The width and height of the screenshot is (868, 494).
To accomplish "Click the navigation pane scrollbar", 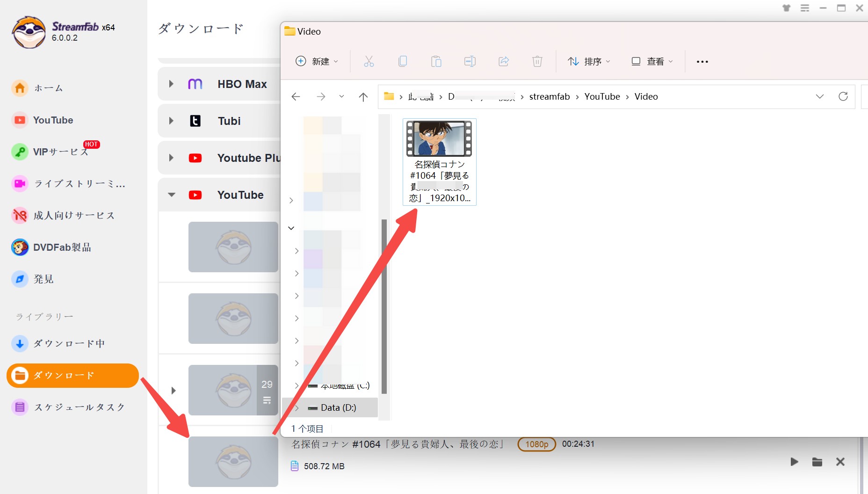I will coord(384,306).
